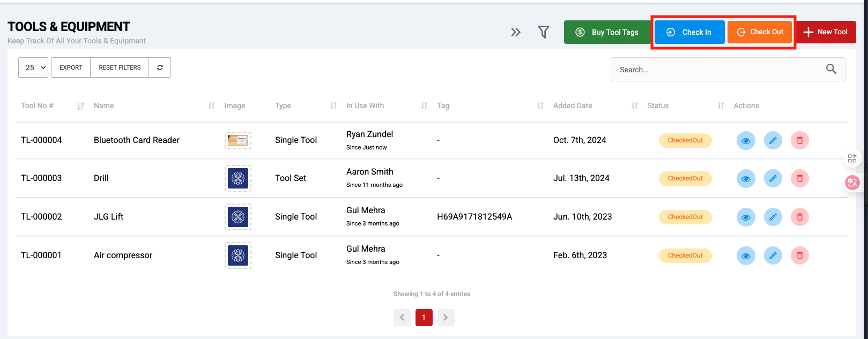This screenshot has height=339, width=868.
Task: Click the Check Out button
Action: point(760,32)
